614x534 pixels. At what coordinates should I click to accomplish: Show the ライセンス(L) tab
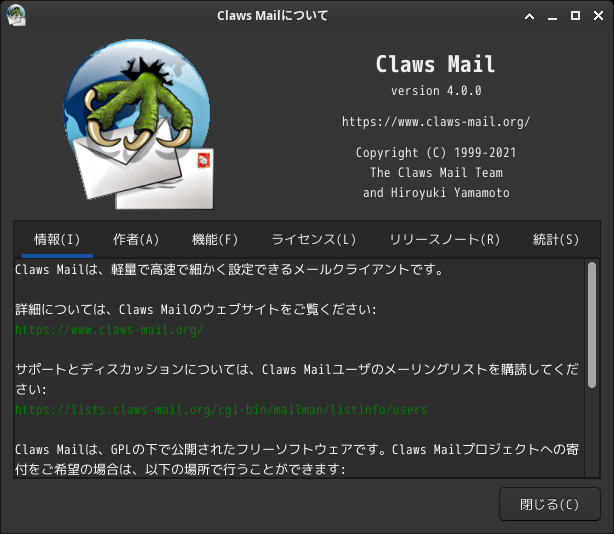[314, 239]
